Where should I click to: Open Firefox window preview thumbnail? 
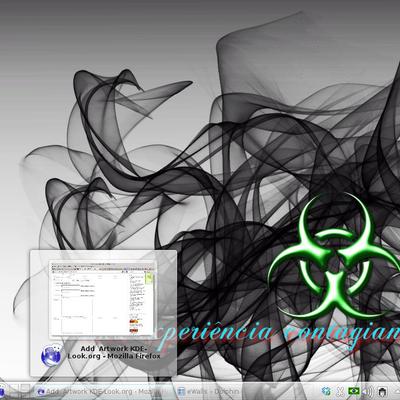click(x=103, y=298)
